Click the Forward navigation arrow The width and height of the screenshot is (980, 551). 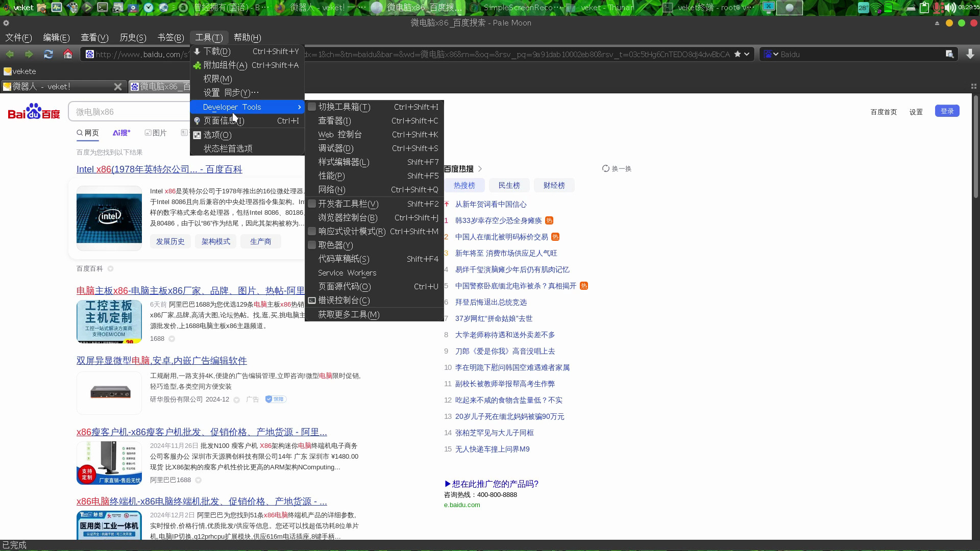coord(29,54)
